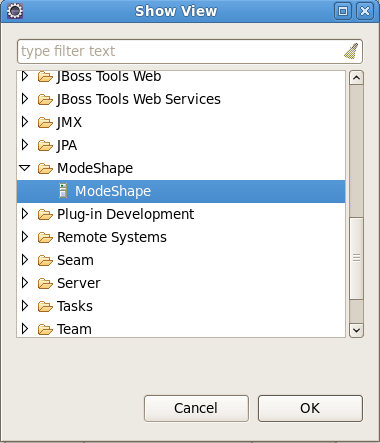380x443 pixels.
Task: Click the ModeShape view server icon
Action: [x=63, y=191]
